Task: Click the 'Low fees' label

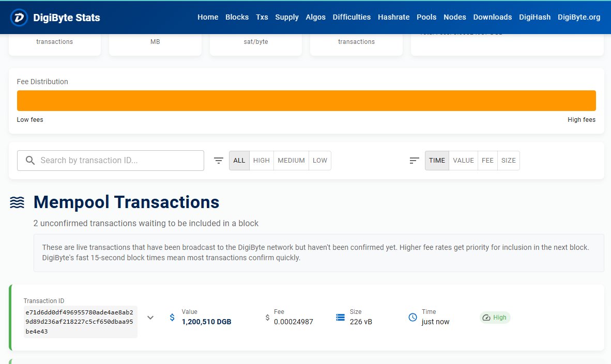Action: point(30,119)
